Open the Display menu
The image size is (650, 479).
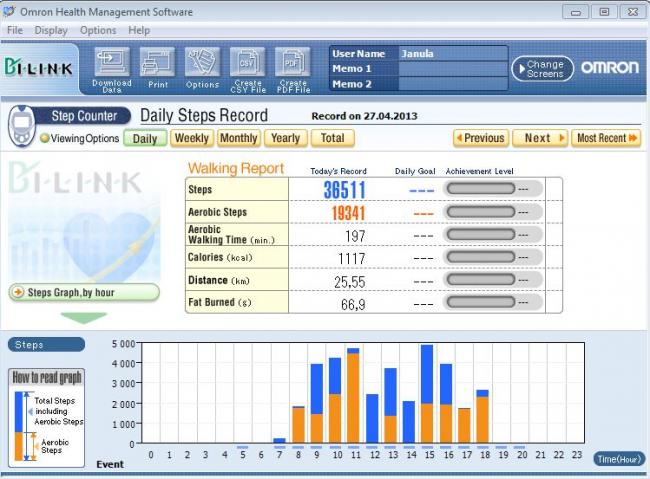51,31
